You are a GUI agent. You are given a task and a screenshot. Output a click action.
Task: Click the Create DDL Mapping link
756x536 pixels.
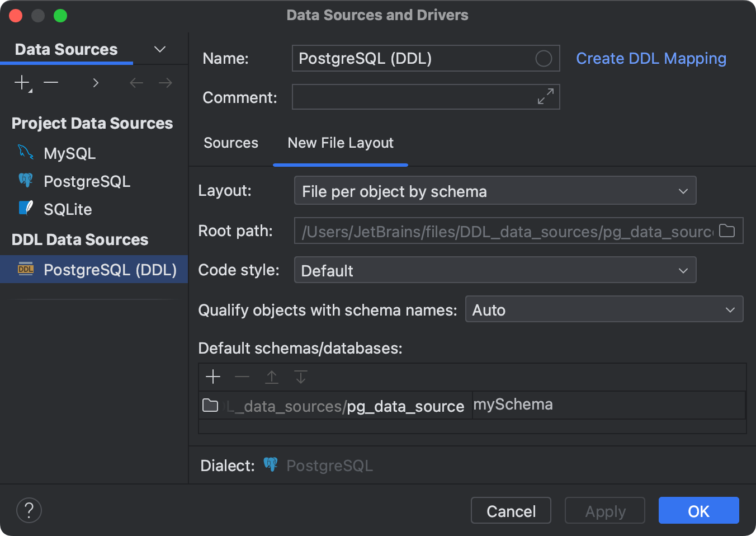point(651,58)
